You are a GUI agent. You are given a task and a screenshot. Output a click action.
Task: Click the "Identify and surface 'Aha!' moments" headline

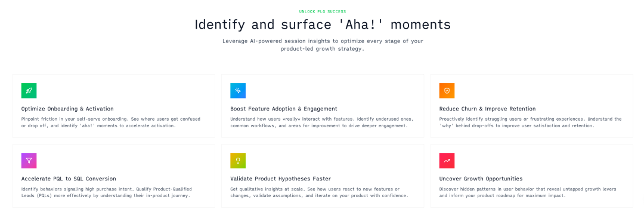tap(323, 24)
